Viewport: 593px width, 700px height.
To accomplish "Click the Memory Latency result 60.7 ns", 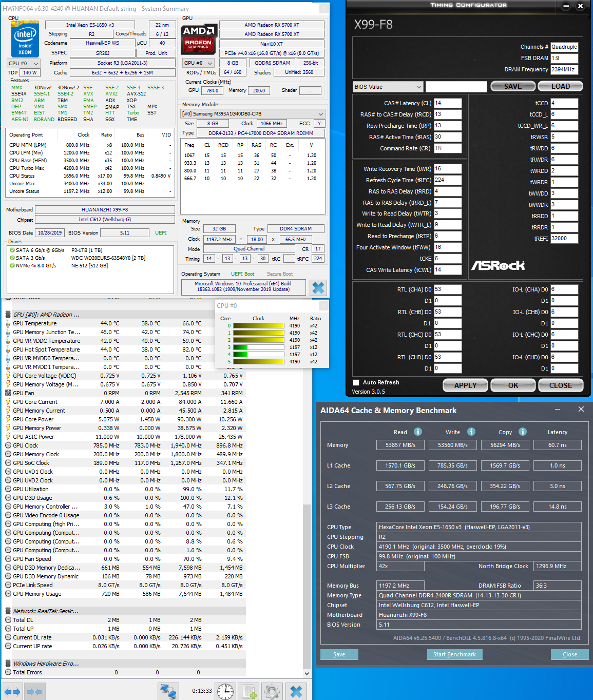I will coord(558,445).
